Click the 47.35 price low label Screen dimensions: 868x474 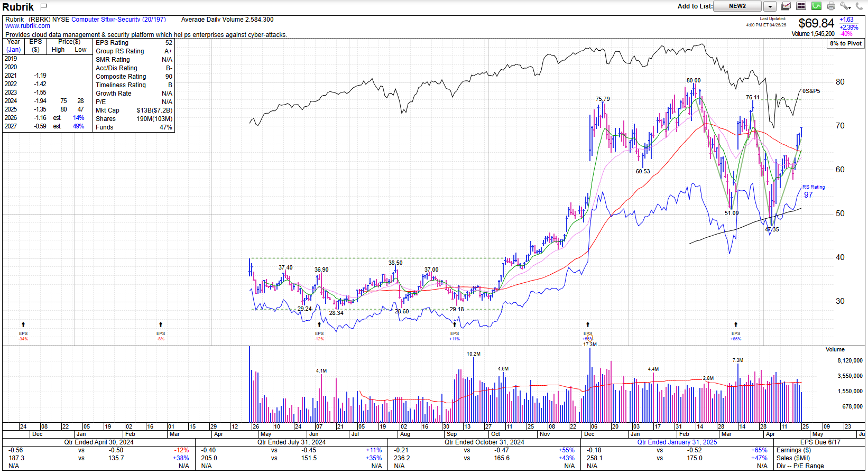pyautogui.click(x=772, y=229)
